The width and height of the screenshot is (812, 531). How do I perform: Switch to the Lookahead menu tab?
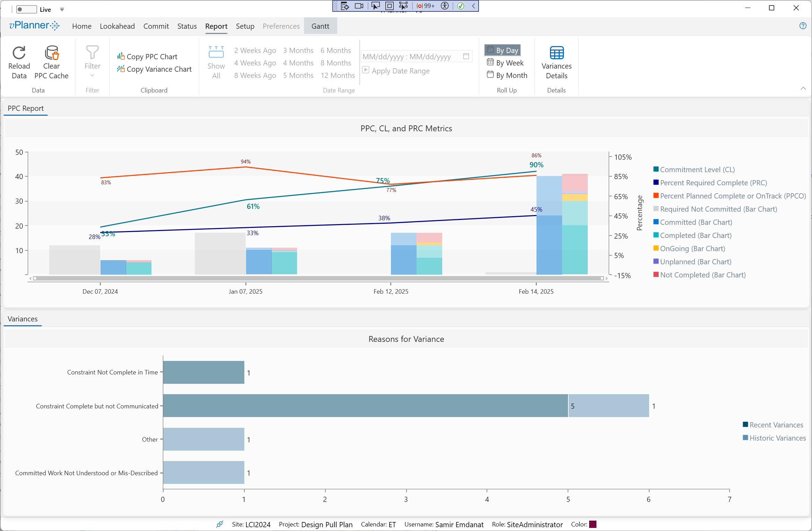click(117, 26)
